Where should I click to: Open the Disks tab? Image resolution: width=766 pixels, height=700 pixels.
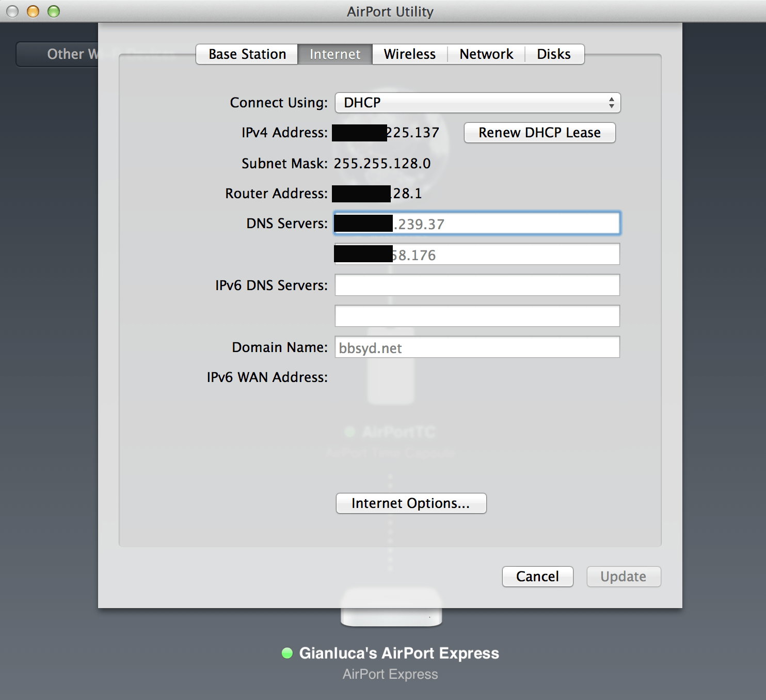pyautogui.click(x=554, y=54)
